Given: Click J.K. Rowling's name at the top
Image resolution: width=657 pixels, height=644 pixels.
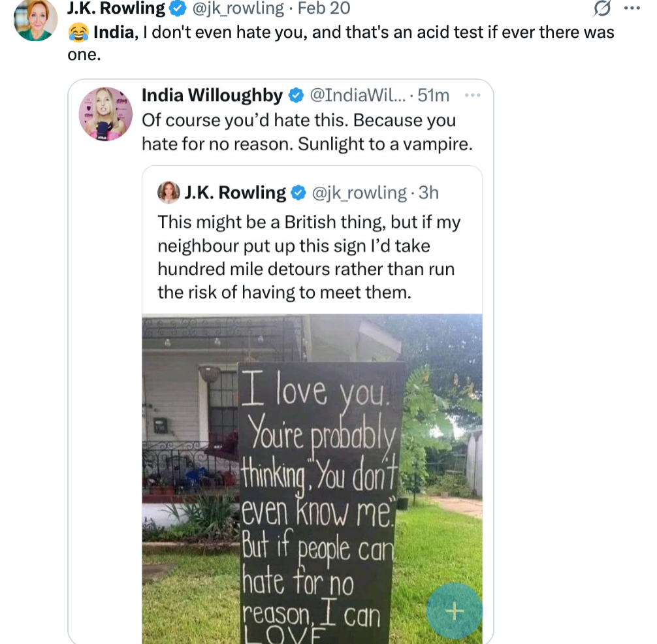Looking at the screenshot, I should pos(116,8).
